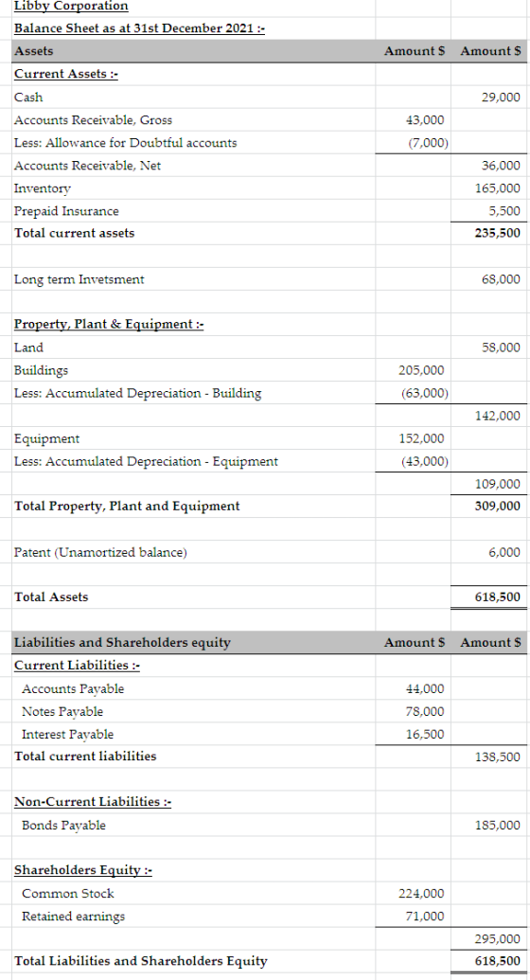Click Accumulated Depreciation - Building label
The width and height of the screenshot is (530, 980).
tap(138, 394)
